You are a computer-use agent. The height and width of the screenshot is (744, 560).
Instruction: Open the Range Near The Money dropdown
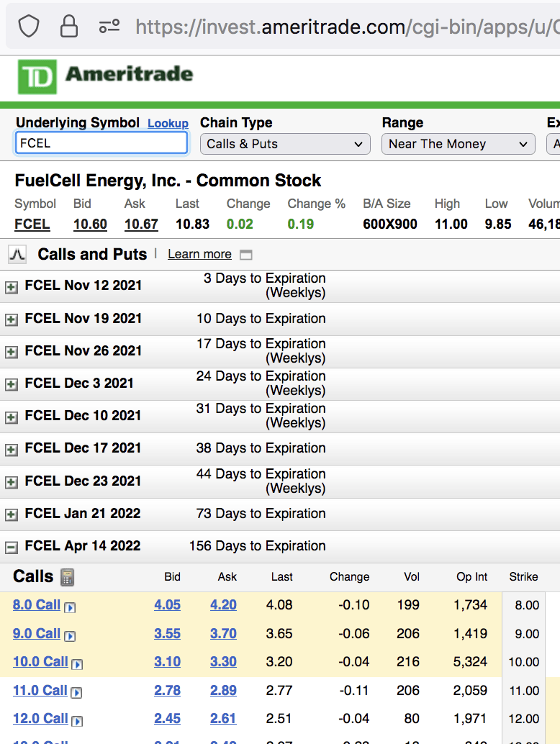(x=458, y=144)
